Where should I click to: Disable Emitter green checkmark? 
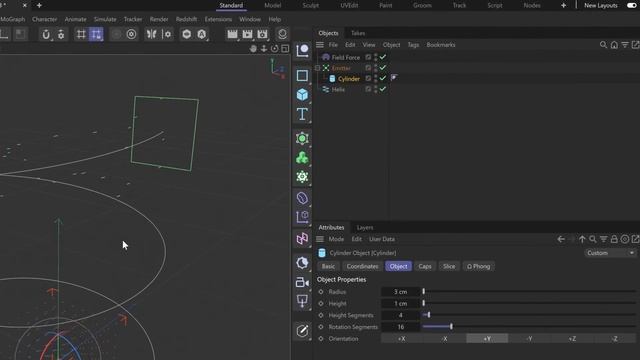click(x=383, y=68)
